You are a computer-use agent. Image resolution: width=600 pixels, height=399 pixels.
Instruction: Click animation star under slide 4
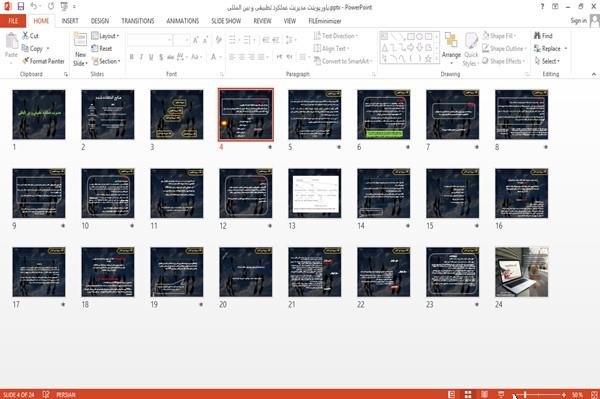click(x=270, y=147)
